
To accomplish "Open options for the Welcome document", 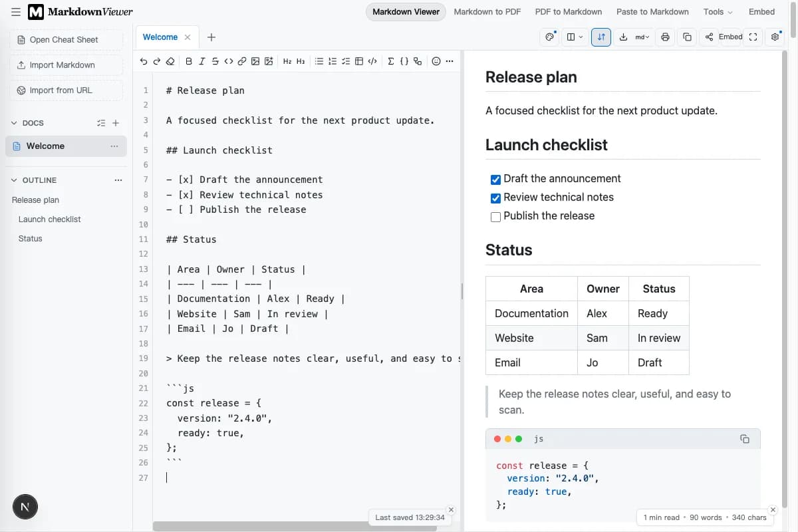I will click(x=114, y=146).
